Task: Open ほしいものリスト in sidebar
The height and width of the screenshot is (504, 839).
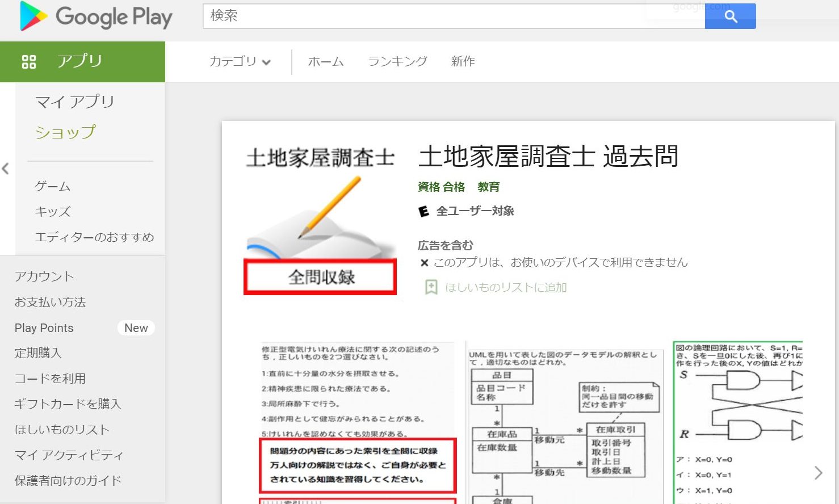Action: 62,430
